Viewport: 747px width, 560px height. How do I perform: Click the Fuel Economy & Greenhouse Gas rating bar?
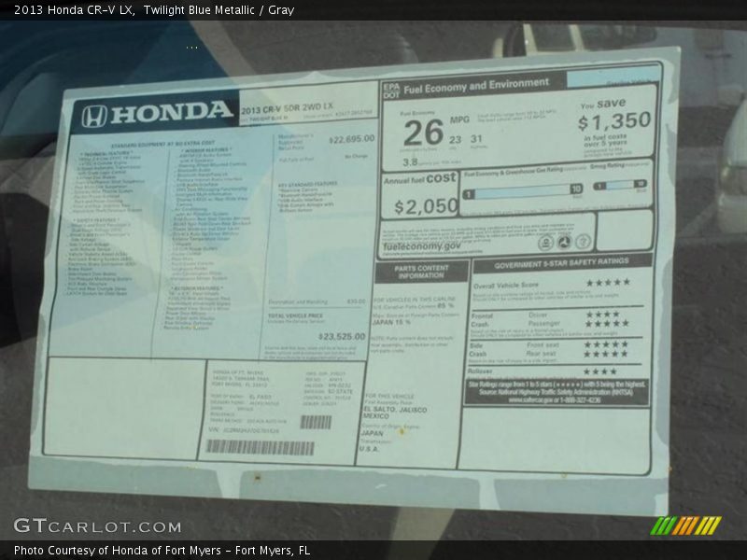[x=523, y=192]
